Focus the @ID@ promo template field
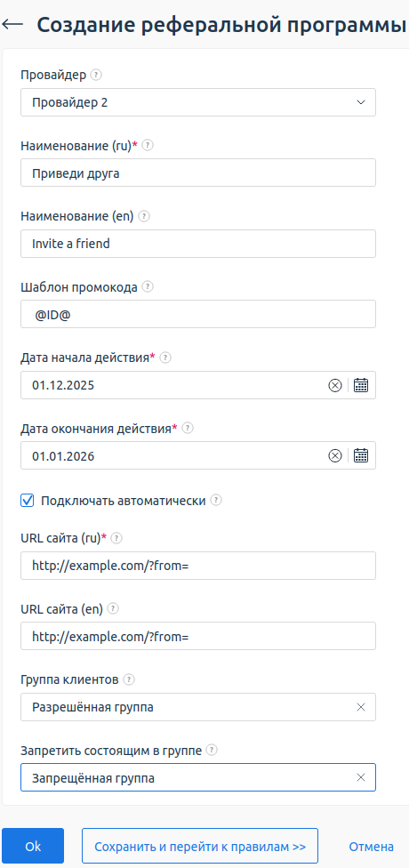Viewport: 409px width, 868px height. (x=198, y=314)
